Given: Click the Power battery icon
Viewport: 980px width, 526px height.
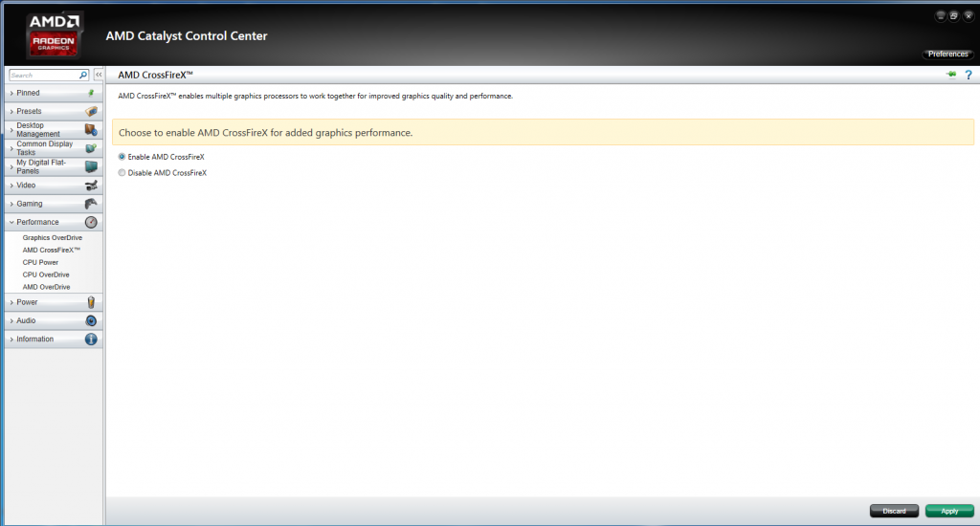Looking at the screenshot, I should click(91, 302).
